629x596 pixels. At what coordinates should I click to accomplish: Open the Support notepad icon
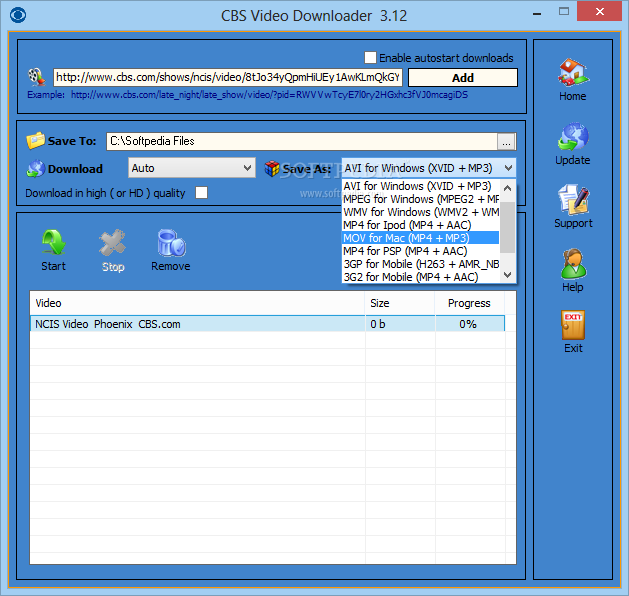coord(573,200)
